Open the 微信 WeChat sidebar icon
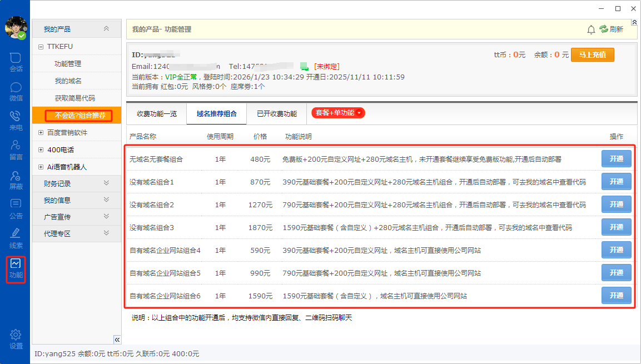Screen dimensions: 641x364 (x=16, y=91)
